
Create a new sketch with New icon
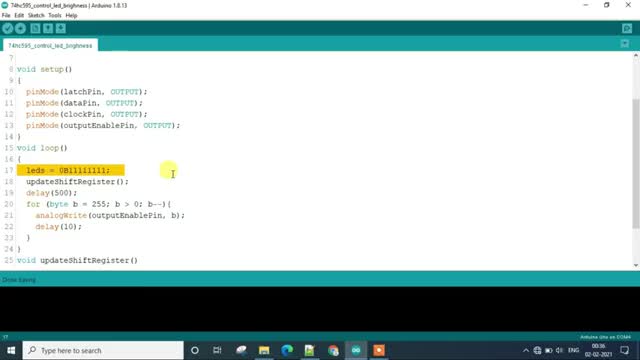click(36, 29)
